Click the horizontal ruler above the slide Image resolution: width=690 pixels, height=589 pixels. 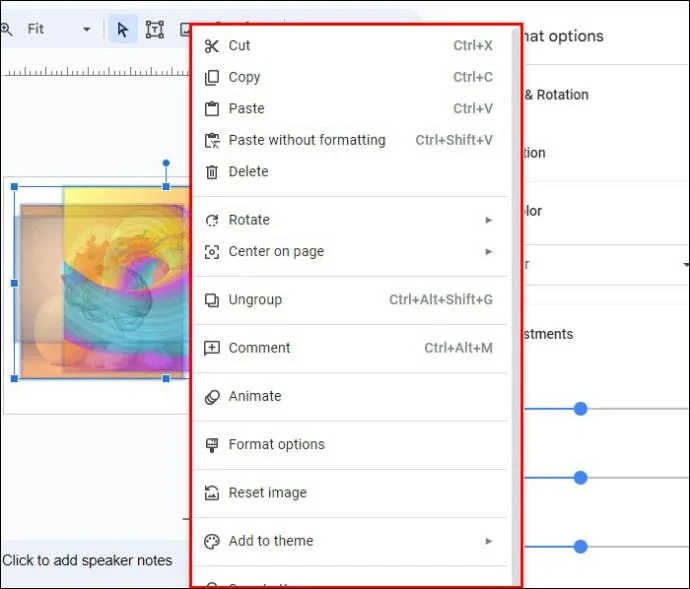tap(96, 71)
